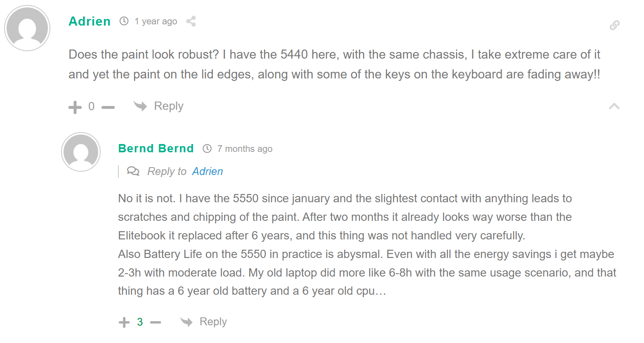Downvote Adrien's comment with the minus icon

108,107
